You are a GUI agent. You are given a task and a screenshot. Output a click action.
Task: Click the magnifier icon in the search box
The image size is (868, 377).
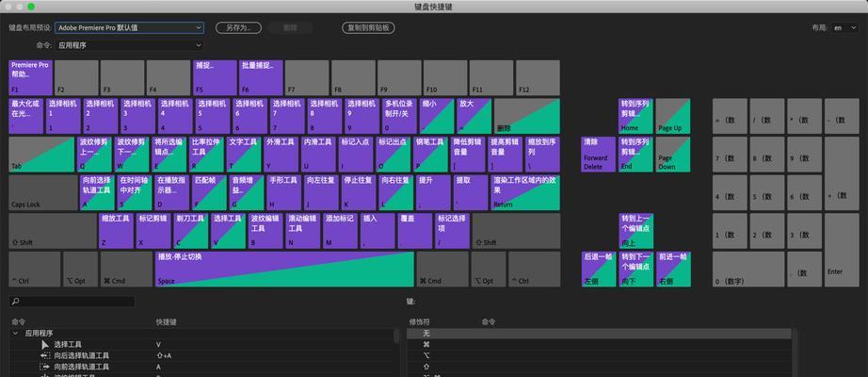click(15, 302)
